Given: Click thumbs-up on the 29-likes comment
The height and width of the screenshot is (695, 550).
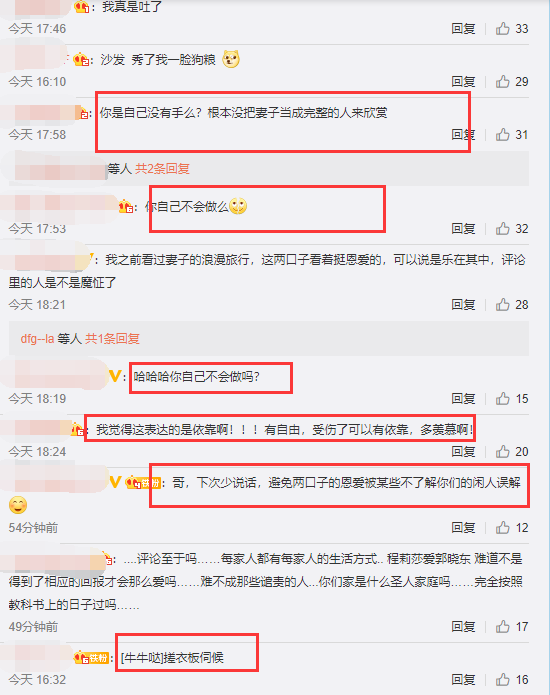Looking at the screenshot, I should [x=503, y=82].
